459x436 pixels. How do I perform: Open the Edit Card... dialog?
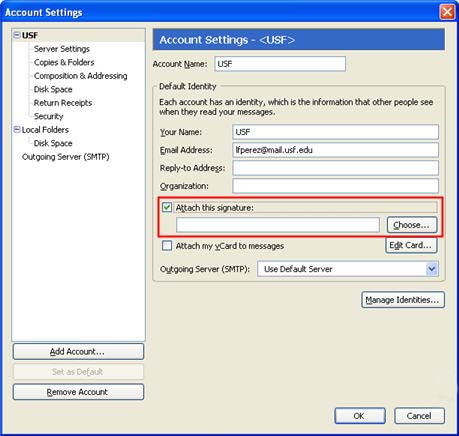point(411,245)
